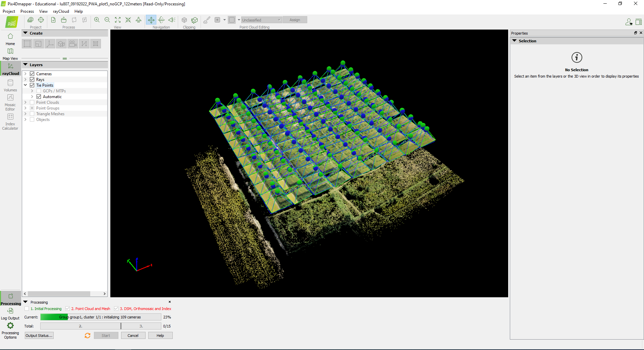644x350 pixels.
Task: Click the Edit Densified Point Cloud brush icon
Action: pos(207,20)
